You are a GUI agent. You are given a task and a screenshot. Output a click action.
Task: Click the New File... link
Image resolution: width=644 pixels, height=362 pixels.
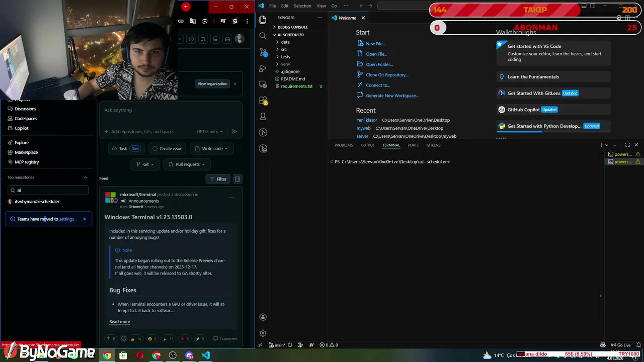(375, 44)
